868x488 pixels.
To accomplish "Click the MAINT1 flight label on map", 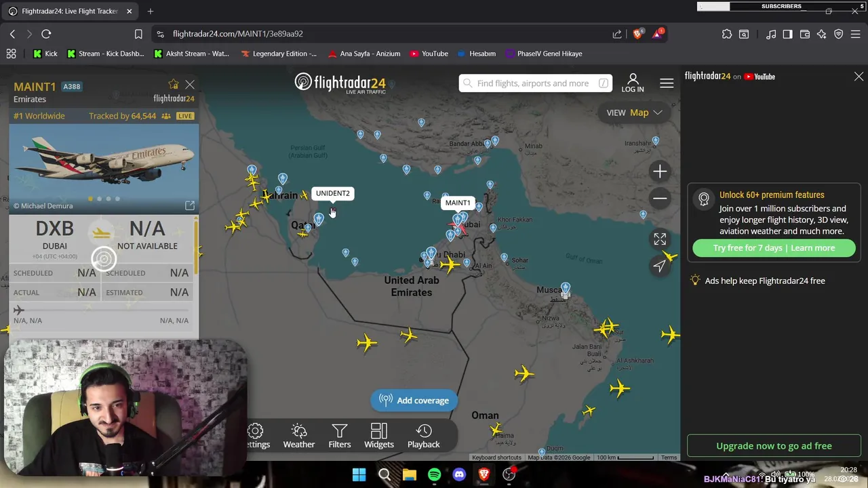I will point(458,203).
